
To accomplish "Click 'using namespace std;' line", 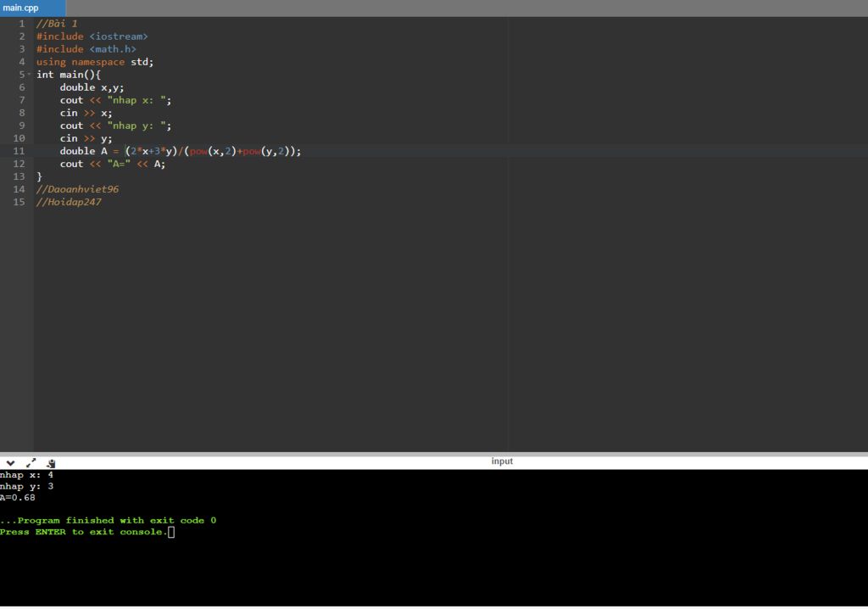I will (x=95, y=62).
